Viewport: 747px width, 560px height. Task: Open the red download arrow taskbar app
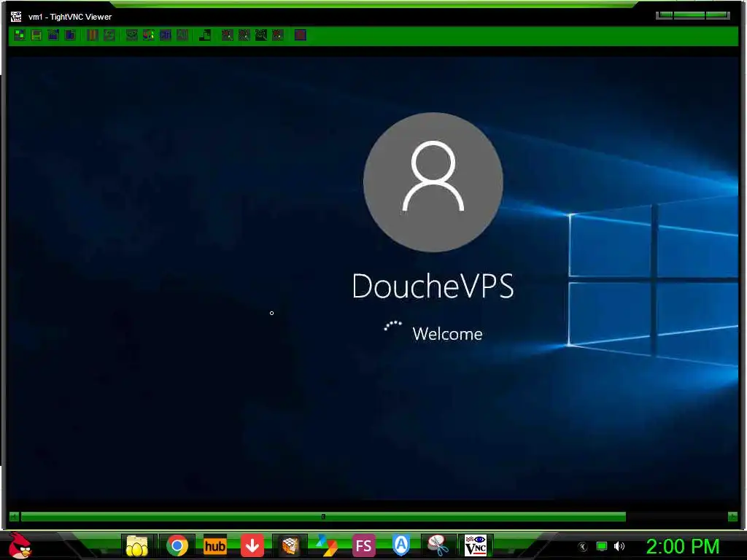(x=252, y=545)
